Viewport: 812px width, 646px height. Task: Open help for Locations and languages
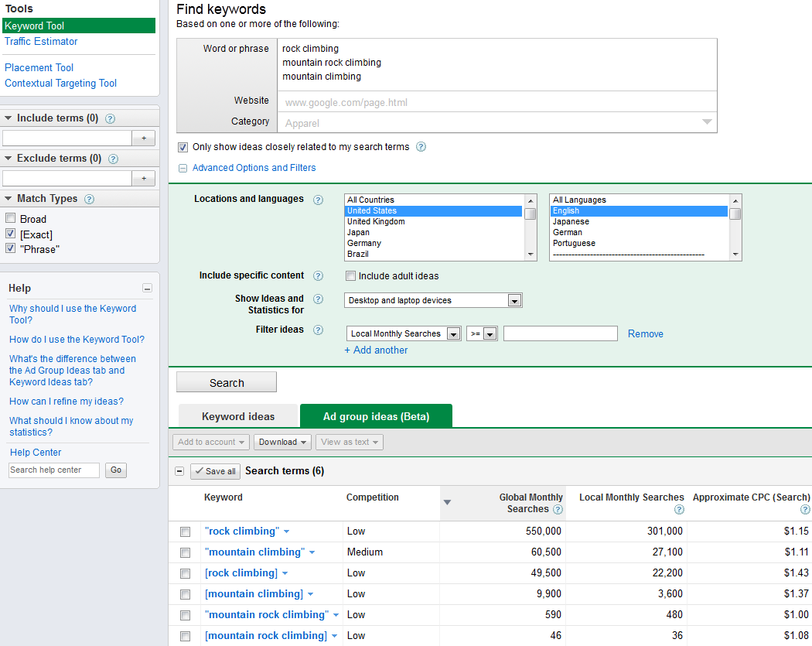pos(318,200)
